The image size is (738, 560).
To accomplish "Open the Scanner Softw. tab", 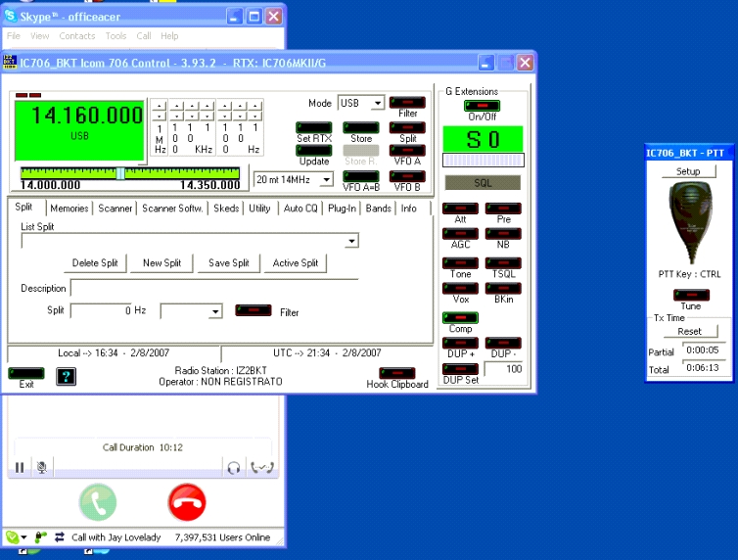I will [172, 208].
